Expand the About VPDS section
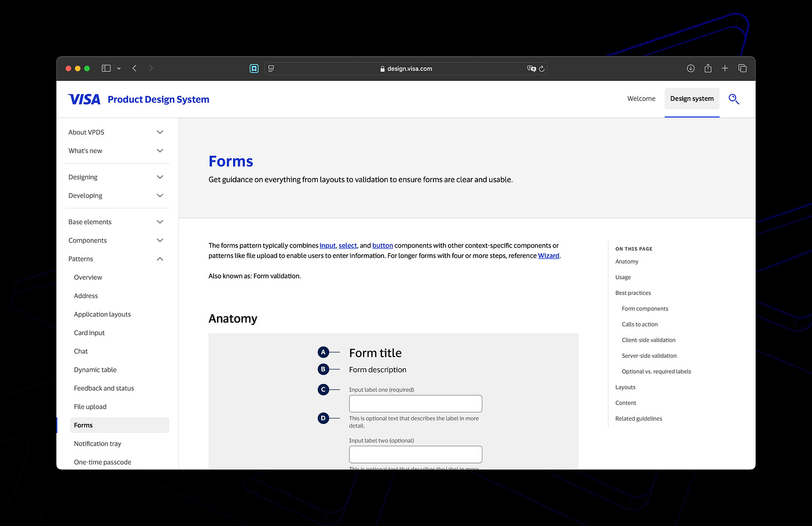812x526 pixels. 117,132
